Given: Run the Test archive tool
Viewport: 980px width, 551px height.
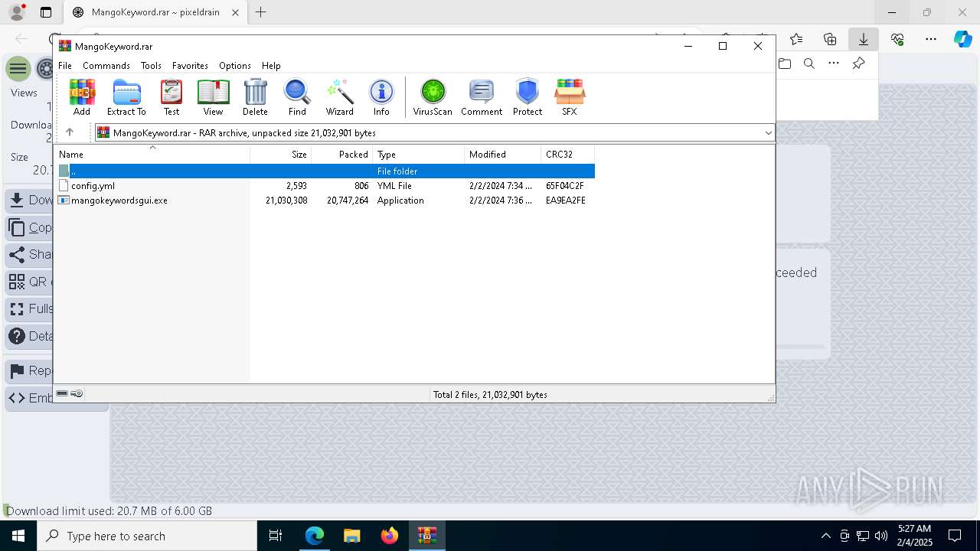Looking at the screenshot, I should [x=171, y=98].
